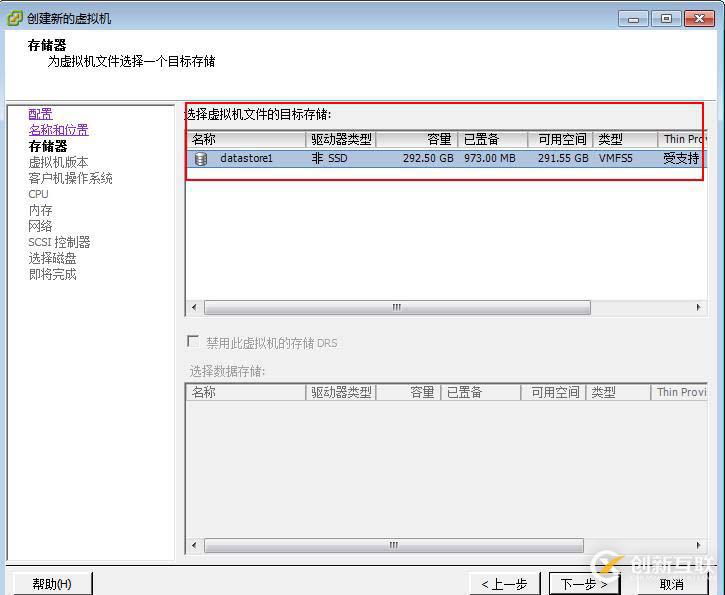The image size is (725, 595).
Task: Sort top table by 名称 column
Action: [246, 139]
